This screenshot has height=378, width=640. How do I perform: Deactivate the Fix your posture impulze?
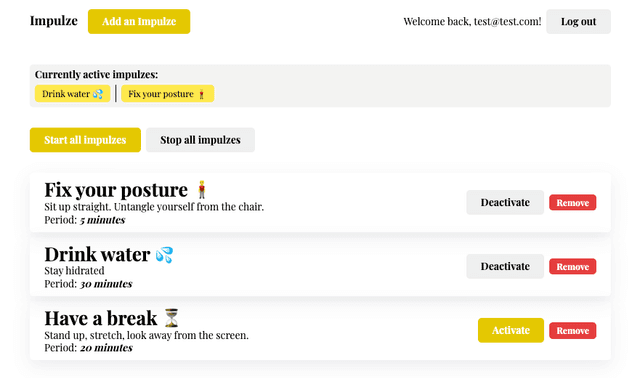505,202
